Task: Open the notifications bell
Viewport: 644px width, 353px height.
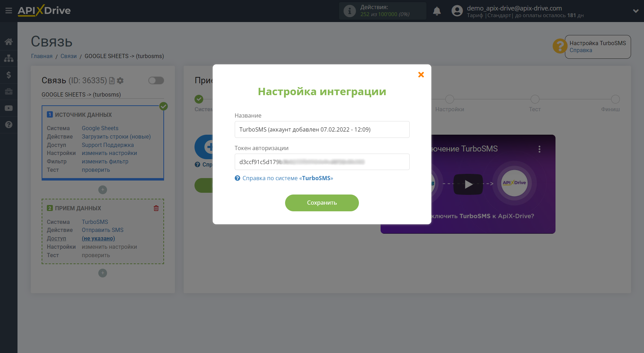Action: point(437,11)
